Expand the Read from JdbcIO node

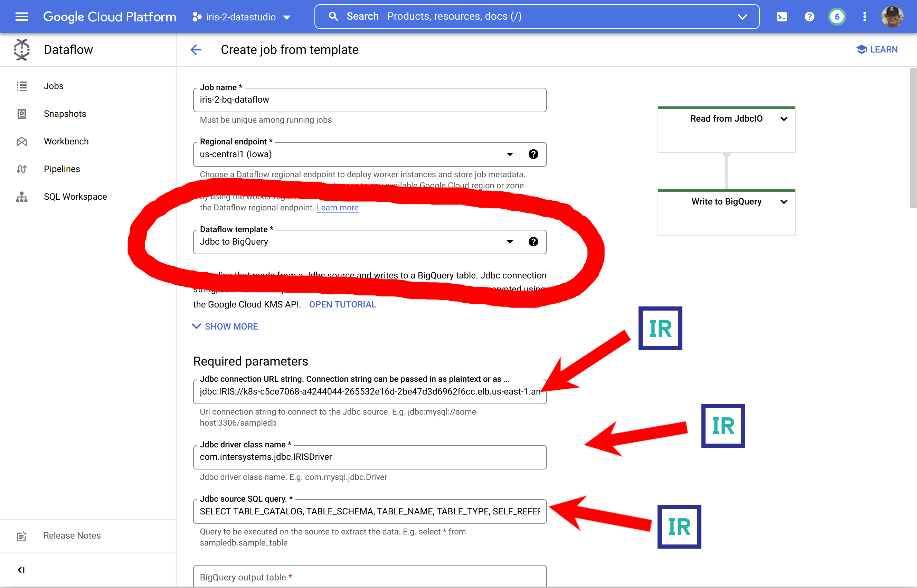pyautogui.click(x=784, y=119)
